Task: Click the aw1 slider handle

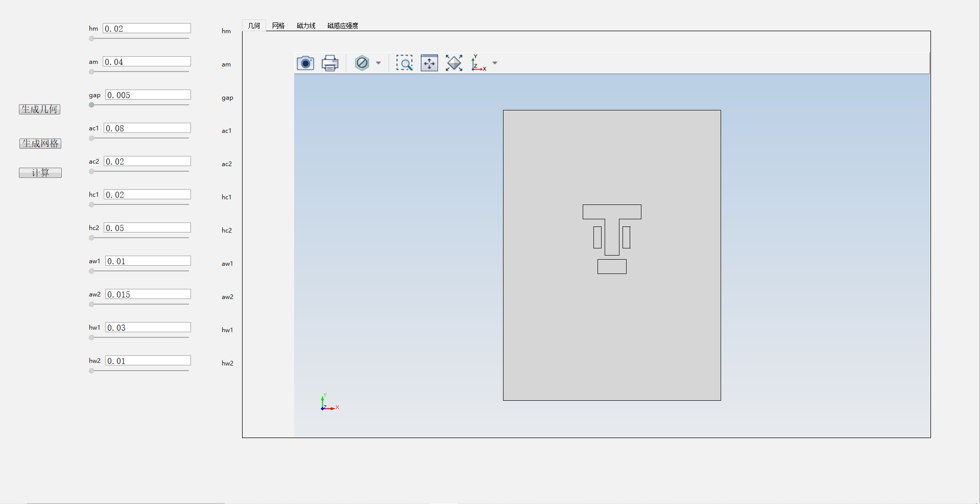Action: click(x=91, y=271)
